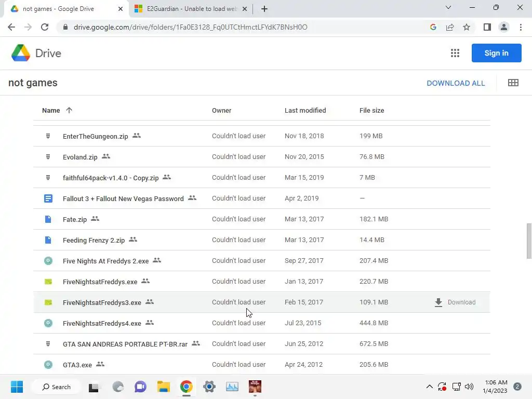The width and height of the screenshot is (532, 399).
Task: Close the 'not games' Drive tab
Action: coord(121,9)
